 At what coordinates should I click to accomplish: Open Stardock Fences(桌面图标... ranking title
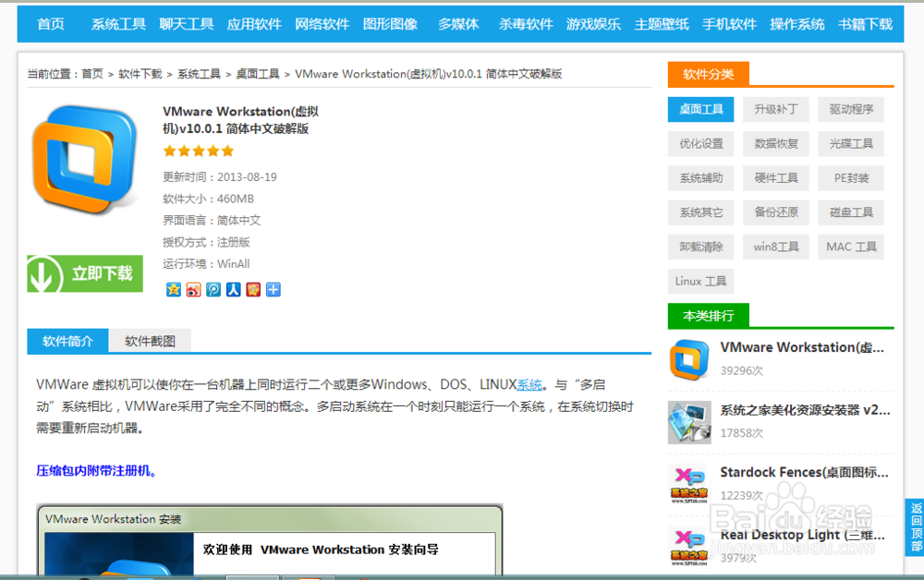[805, 472]
